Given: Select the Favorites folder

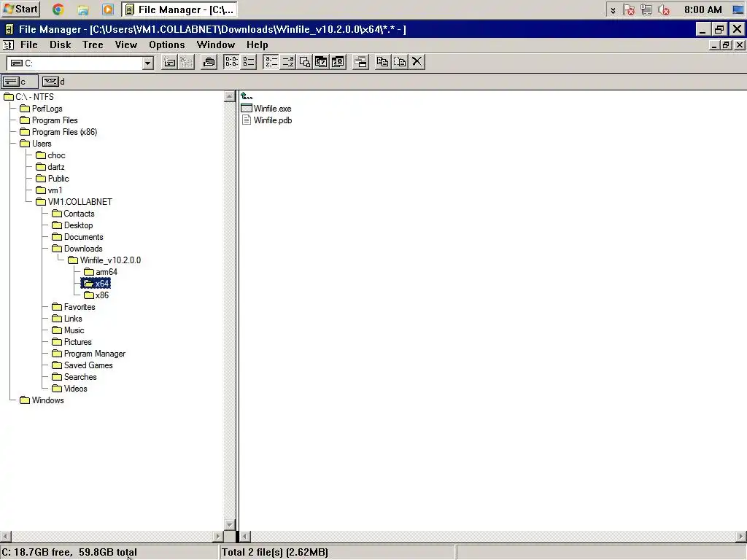Looking at the screenshot, I should click(x=74, y=307).
